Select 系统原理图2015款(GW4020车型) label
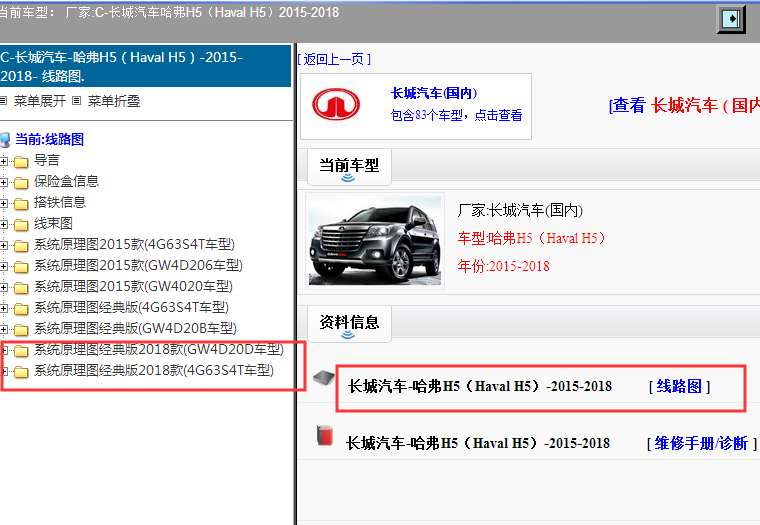The height and width of the screenshot is (525, 760). [133, 286]
